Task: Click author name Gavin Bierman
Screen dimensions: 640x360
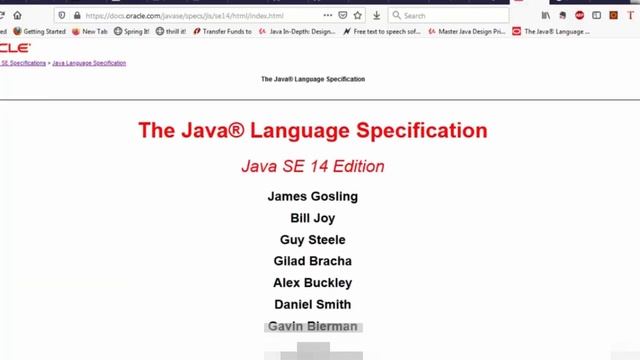Action: pos(313,327)
